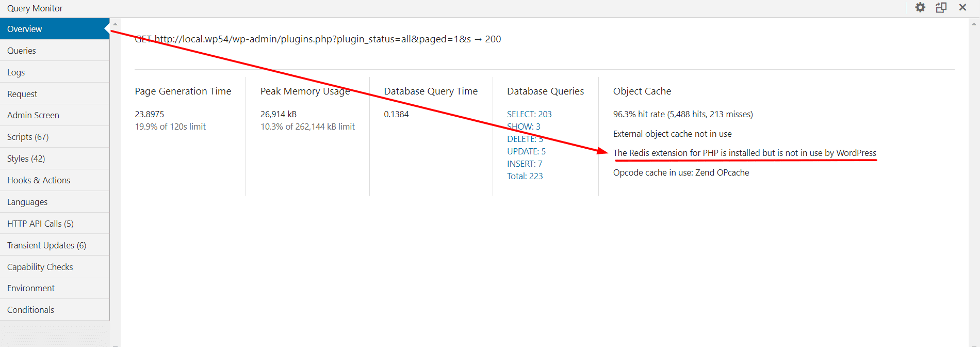Click 'External object cache not in use' text

672,134
